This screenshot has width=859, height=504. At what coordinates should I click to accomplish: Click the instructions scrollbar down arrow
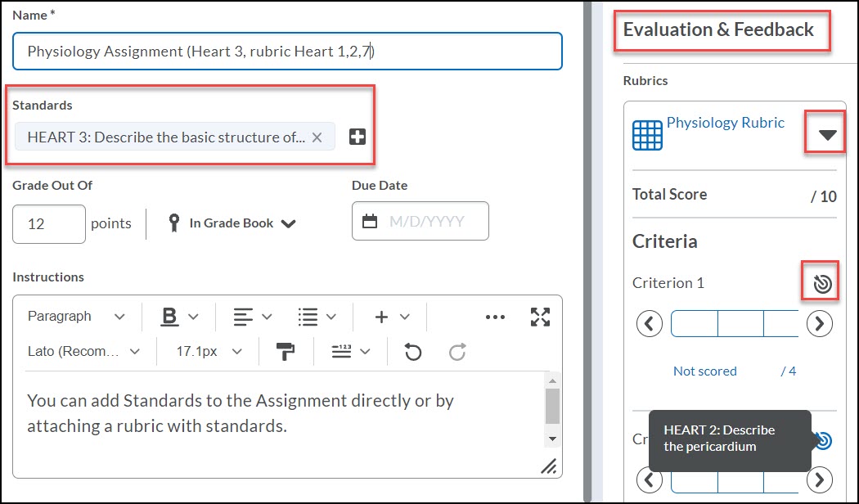pos(552,439)
